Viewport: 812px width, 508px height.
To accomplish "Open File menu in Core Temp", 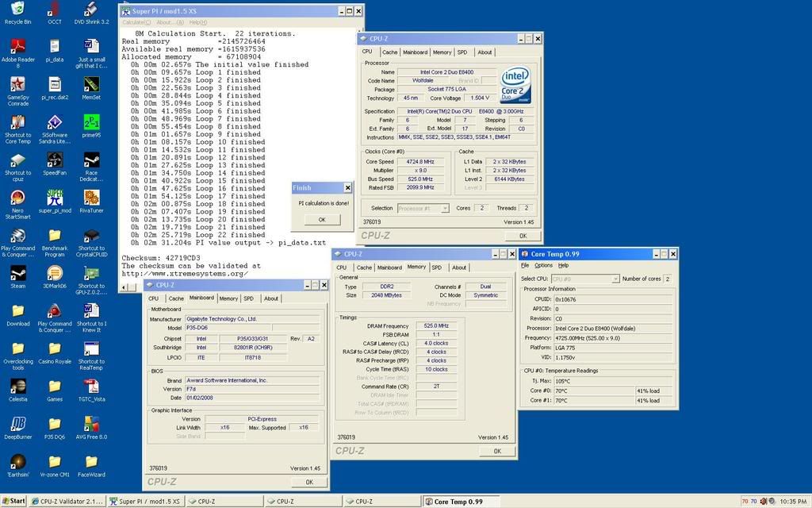I will tap(525, 265).
